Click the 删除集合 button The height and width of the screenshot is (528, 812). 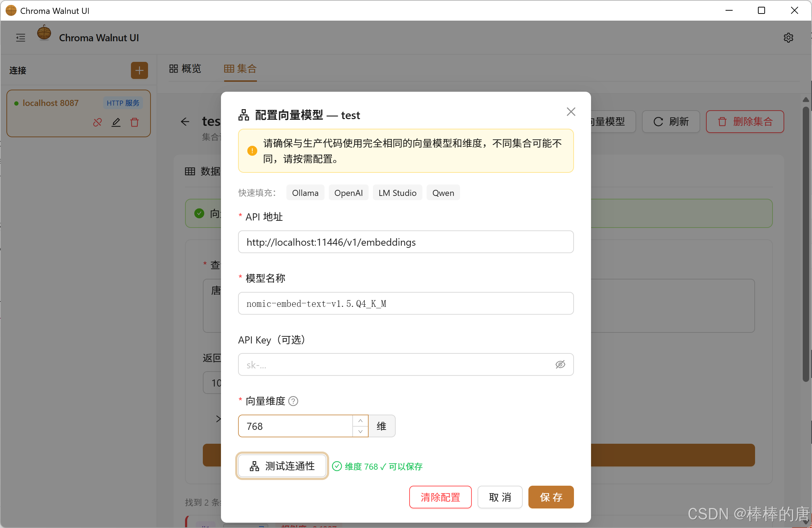pos(745,122)
